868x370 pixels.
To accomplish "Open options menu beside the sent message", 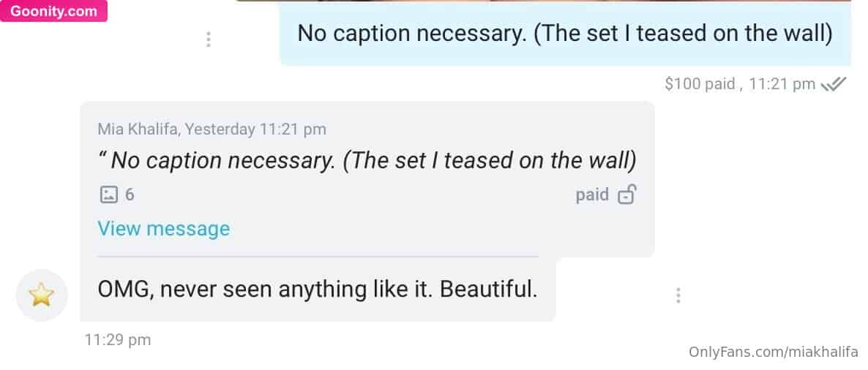I will (x=209, y=39).
